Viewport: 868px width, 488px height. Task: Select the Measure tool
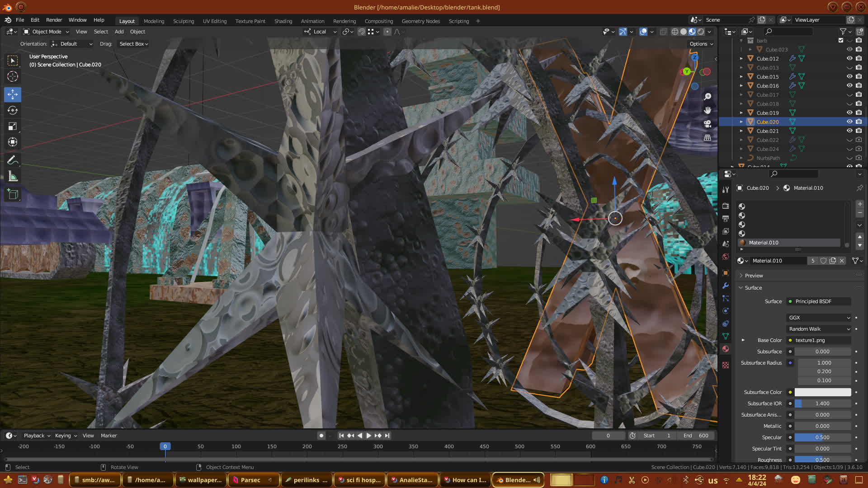[13, 177]
